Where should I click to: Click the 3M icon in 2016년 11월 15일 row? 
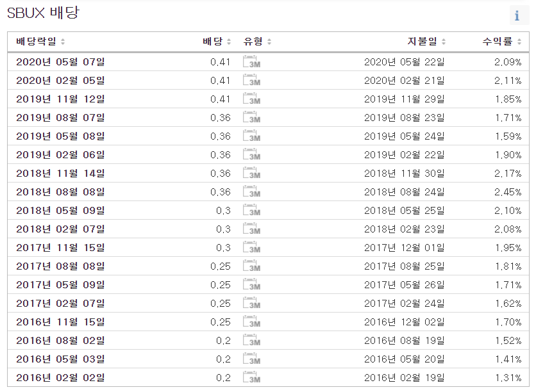251,322
